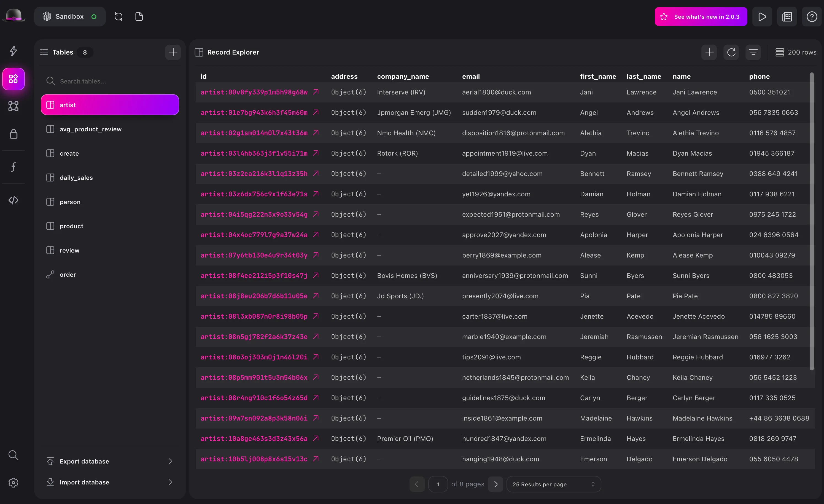The height and width of the screenshot is (504, 824).
Task: Open record artist:08j8eu206b7d6b11u05e arrow icon
Action: (316, 296)
